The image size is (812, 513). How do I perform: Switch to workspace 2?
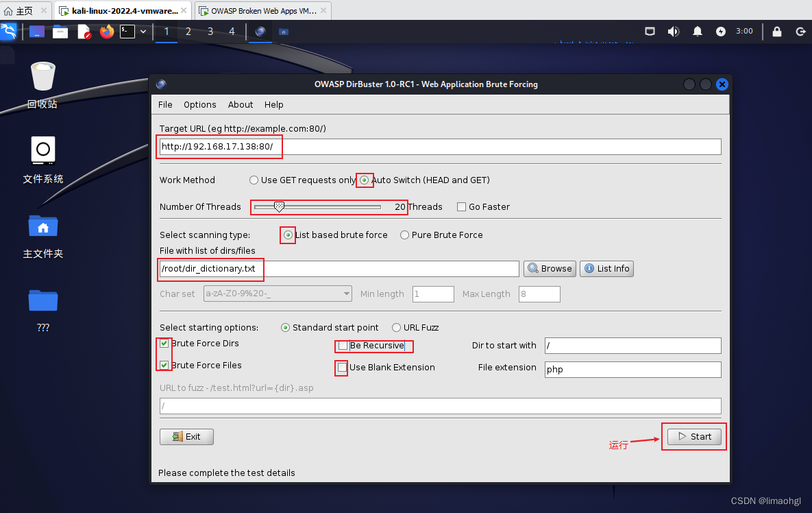point(188,32)
